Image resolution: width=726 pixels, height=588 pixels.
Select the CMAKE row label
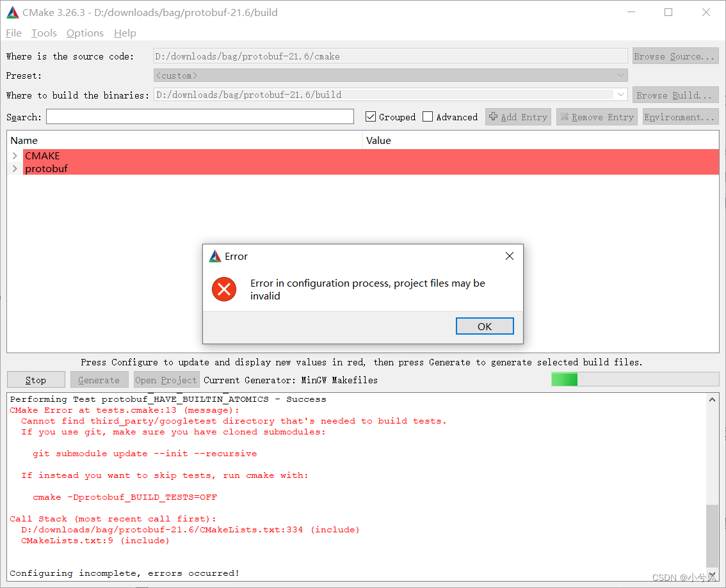42,155
